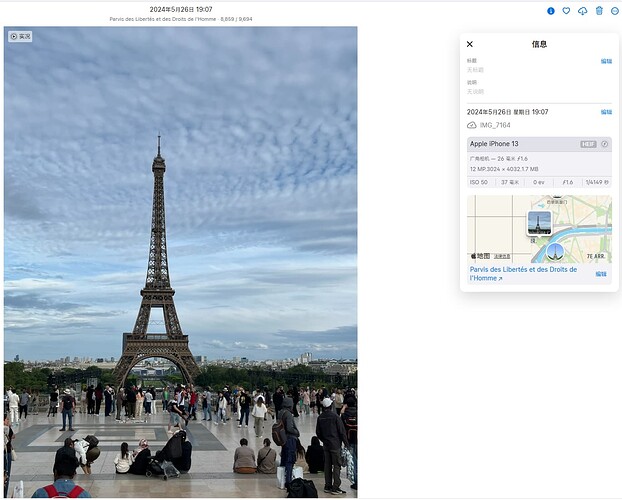Viewport: 622px width, 500px height.
Task: Play the Live Photo with 实况 badge
Action: [20, 37]
